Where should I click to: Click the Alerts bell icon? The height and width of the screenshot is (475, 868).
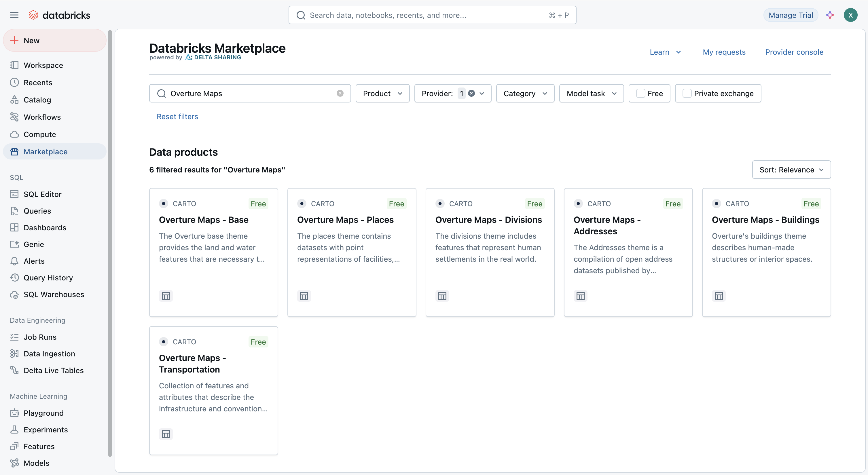pos(14,261)
